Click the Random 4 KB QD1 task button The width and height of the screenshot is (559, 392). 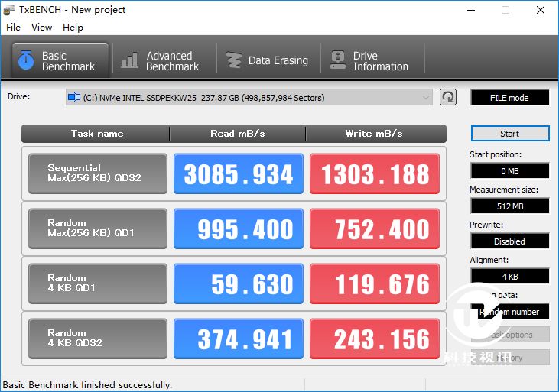point(98,283)
